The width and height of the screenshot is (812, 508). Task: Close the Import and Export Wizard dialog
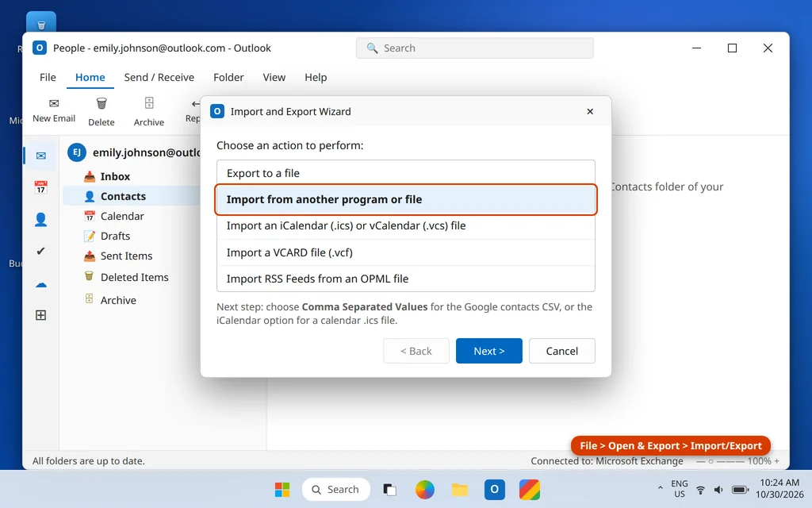coord(590,111)
